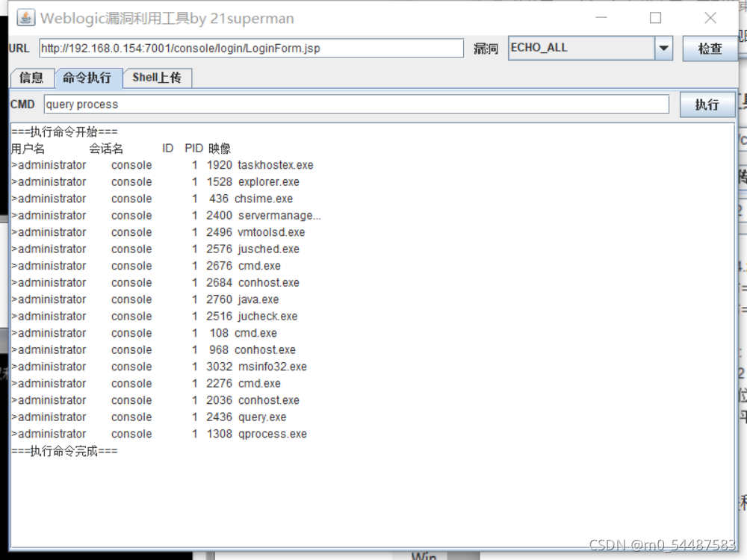This screenshot has width=747, height=560.
Task: Click the cmd.exe row with PID 2676
Action: pos(146,266)
